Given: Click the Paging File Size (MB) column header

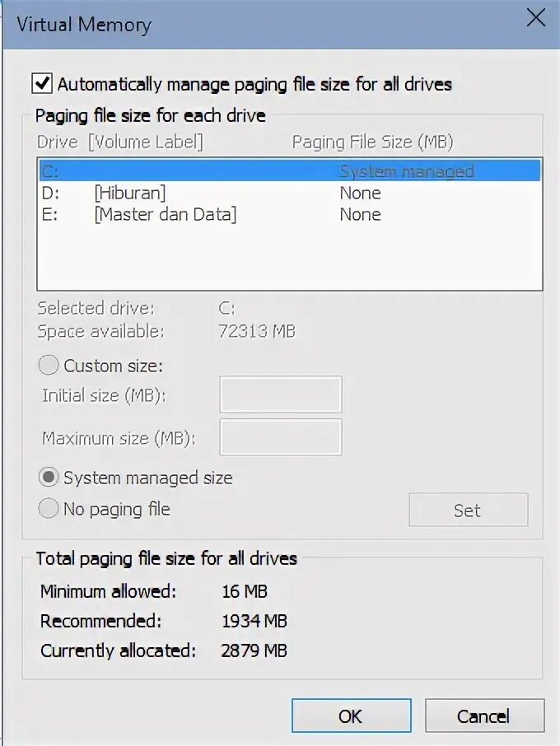Looking at the screenshot, I should 372,142.
